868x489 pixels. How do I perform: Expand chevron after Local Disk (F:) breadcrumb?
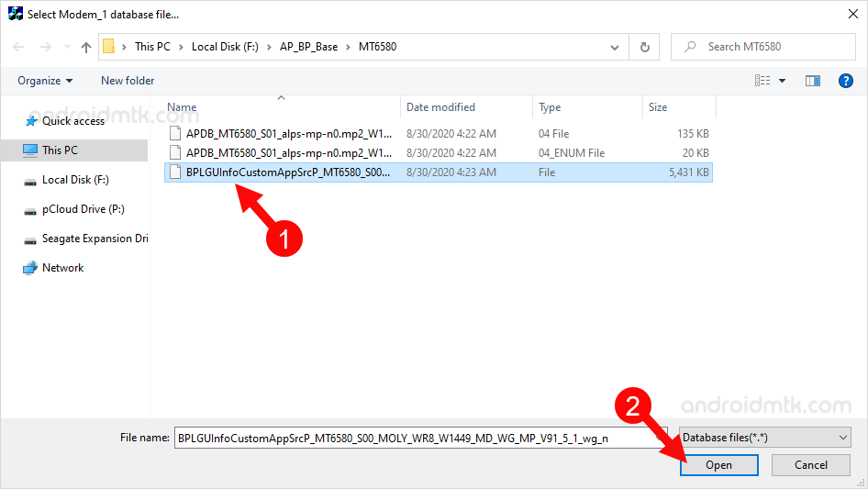269,47
